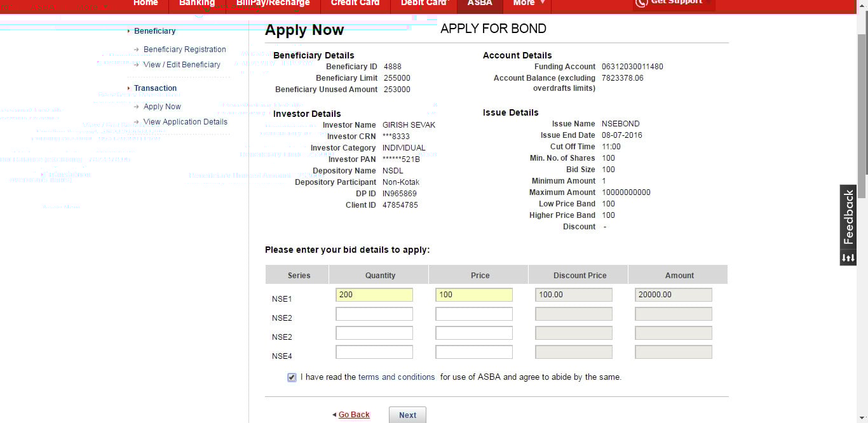Screen dimensions: 868x423
Task: Open the terms and conditions link
Action: (397, 377)
